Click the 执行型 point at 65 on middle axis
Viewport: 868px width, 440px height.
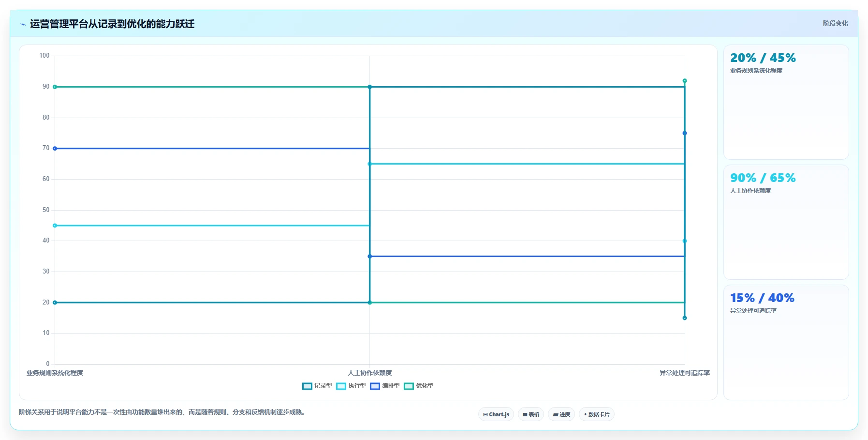[x=370, y=164]
